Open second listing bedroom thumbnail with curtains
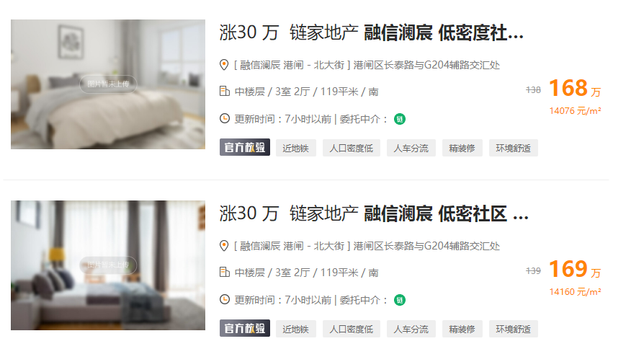This screenshot has height=349, width=644. [108, 265]
